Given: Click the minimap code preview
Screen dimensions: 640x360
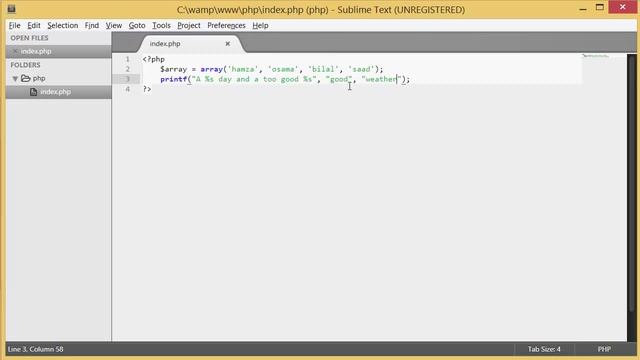Looking at the screenshot, I should tap(595, 56).
